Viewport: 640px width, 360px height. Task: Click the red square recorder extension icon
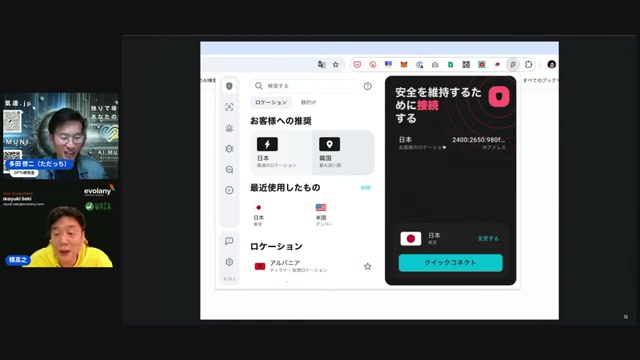482,64
